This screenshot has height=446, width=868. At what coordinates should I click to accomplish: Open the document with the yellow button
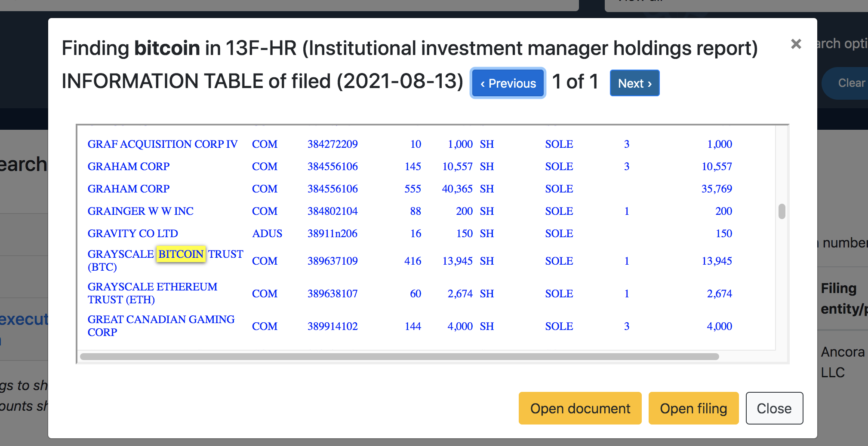pyautogui.click(x=580, y=408)
